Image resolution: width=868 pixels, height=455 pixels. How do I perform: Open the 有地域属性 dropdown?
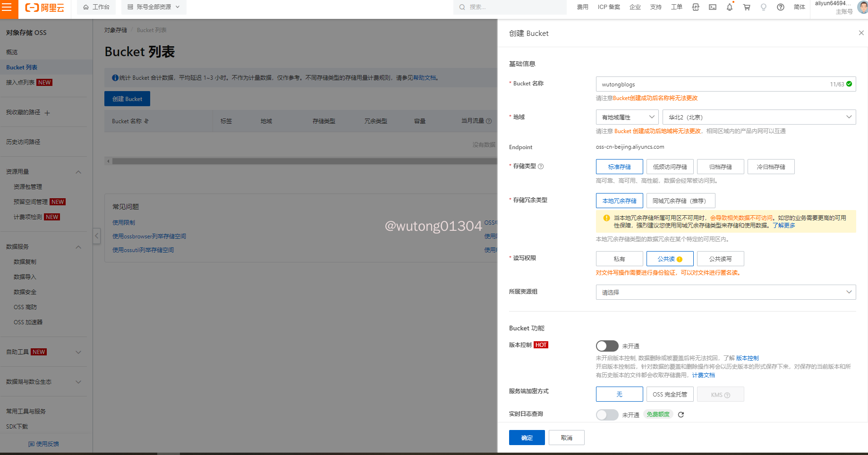[627, 117]
